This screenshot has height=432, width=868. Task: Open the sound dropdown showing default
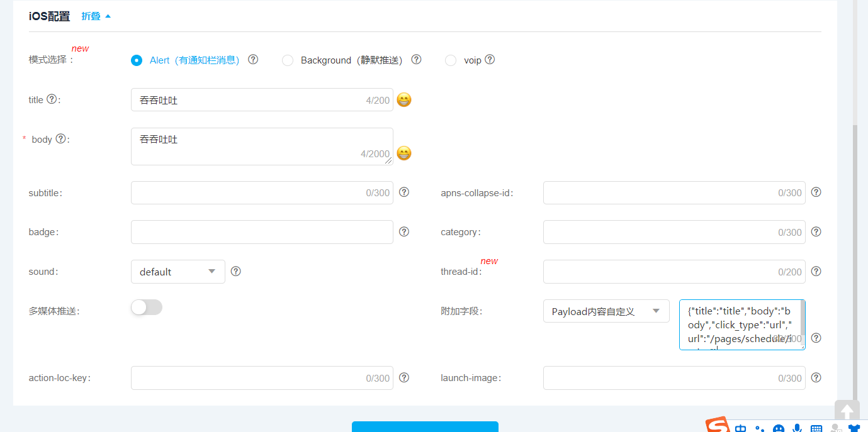coord(178,271)
